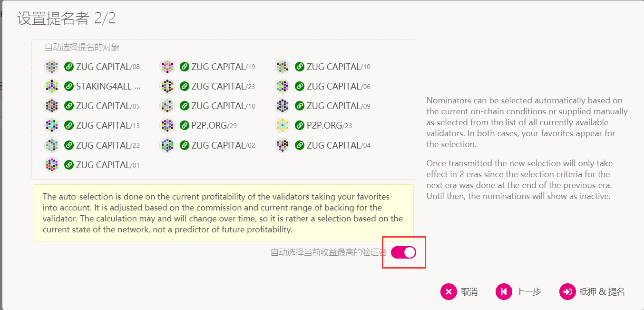
Task: Click the identicon next to ZUG CAPITAL/01
Action: 51,165
